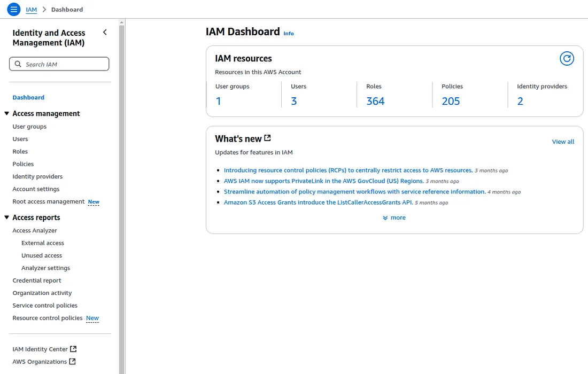588x374 pixels.
Task: Click the Roles count 364
Action: tap(375, 101)
